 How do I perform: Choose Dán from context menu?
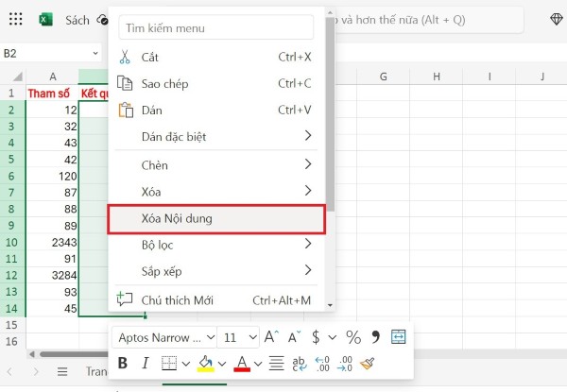point(215,111)
